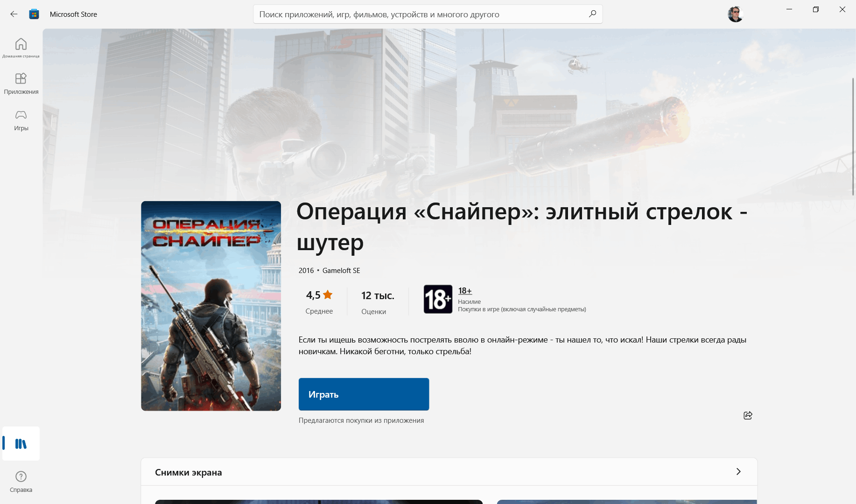Focus the search apps input field
Screen dimensions: 856x504
(428, 14)
